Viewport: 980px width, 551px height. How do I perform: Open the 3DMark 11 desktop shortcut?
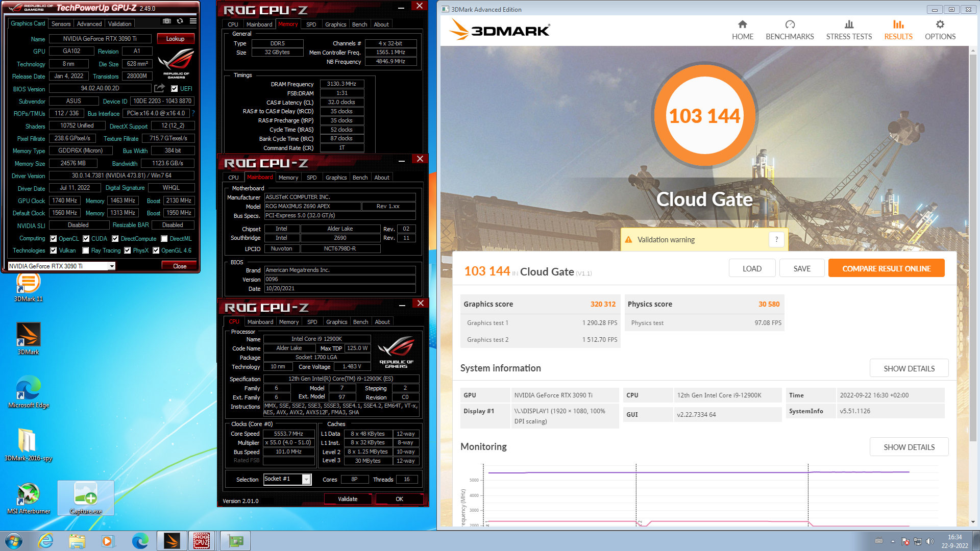point(28,287)
